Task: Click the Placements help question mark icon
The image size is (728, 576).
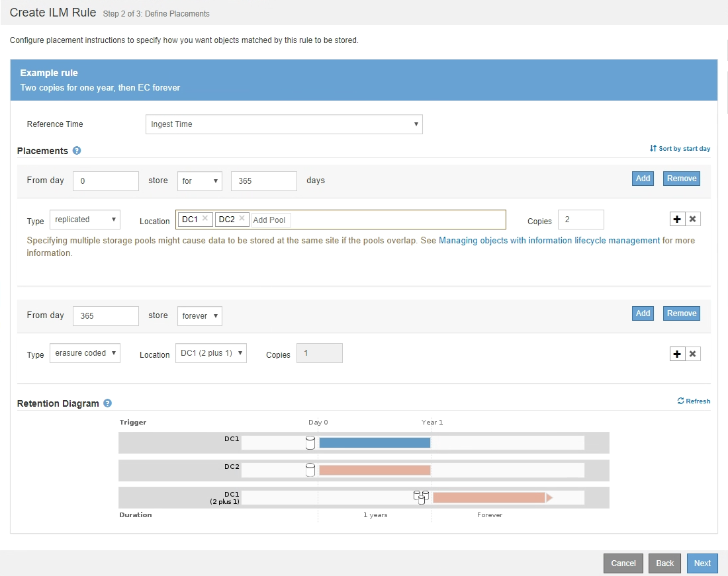Action: pos(77,151)
